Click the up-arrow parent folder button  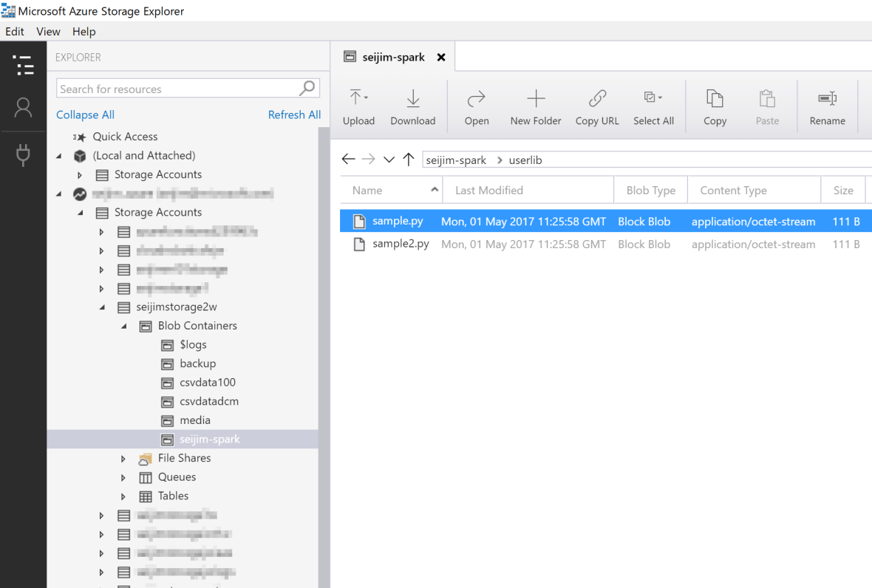[409, 160]
